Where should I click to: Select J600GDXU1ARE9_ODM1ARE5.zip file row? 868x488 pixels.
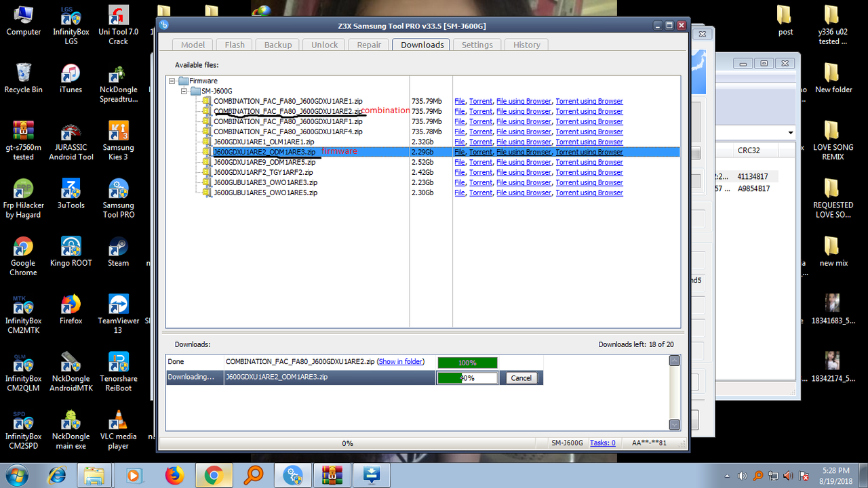pos(264,163)
